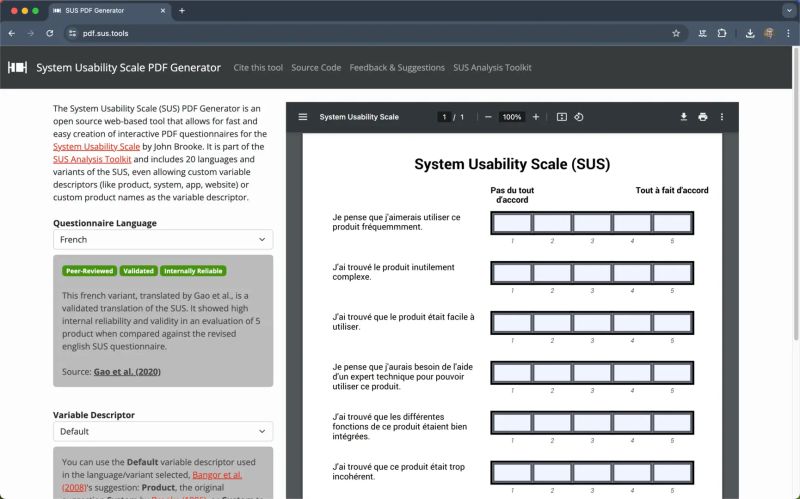Click the Validated badge

[138, 271]
